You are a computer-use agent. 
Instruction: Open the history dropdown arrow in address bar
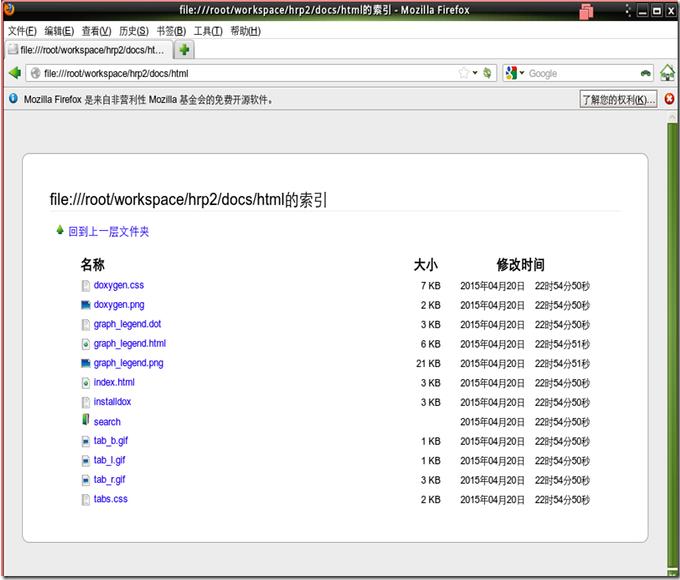tap(475, 73)
